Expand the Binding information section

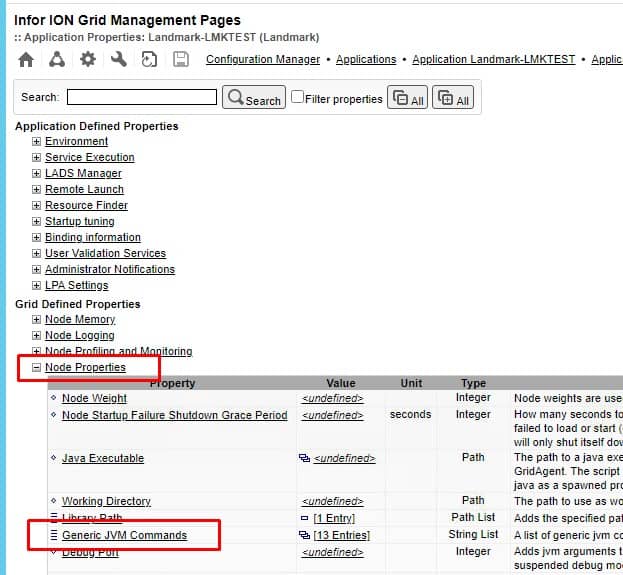36,237
